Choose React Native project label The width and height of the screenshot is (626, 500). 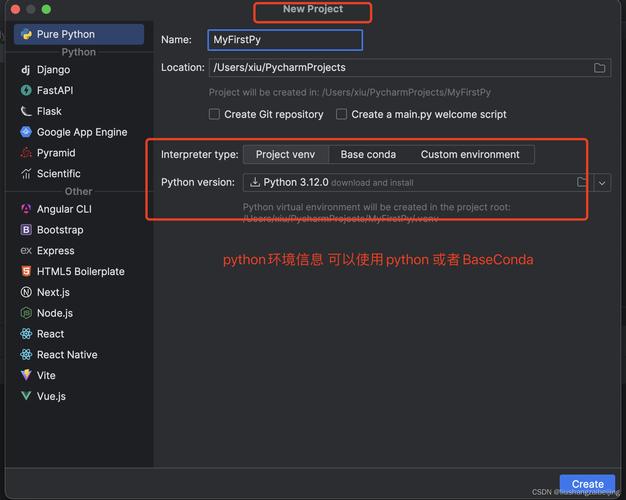coord(67,355)
